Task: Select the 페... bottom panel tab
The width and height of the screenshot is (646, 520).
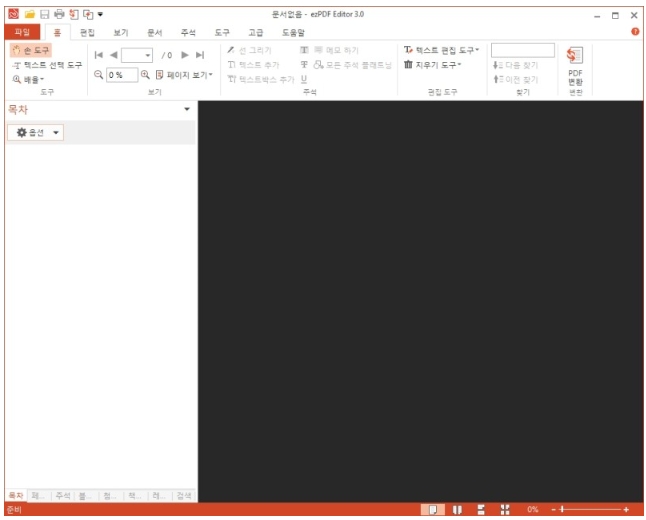Action: tap(39, 496)
